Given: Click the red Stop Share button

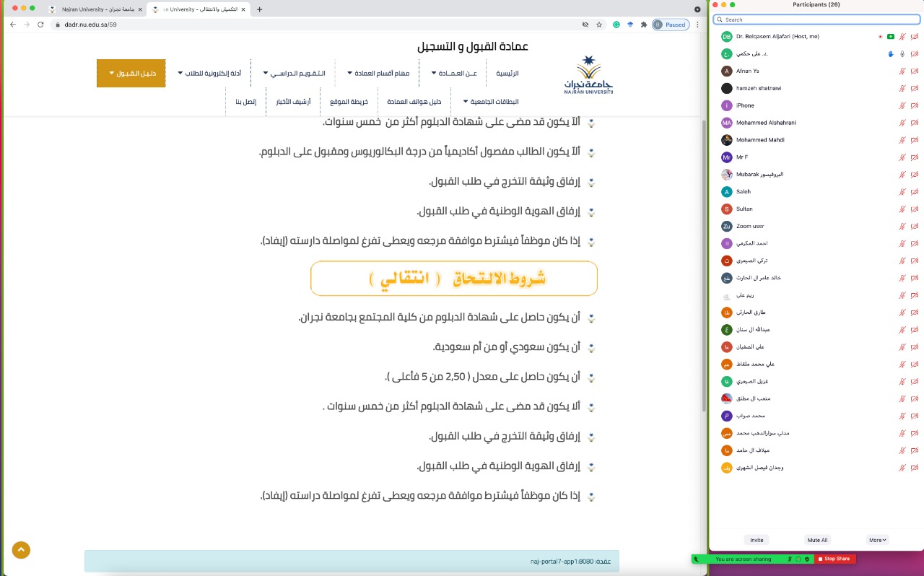Looking at the screenshot, I should tap(835, 559).
